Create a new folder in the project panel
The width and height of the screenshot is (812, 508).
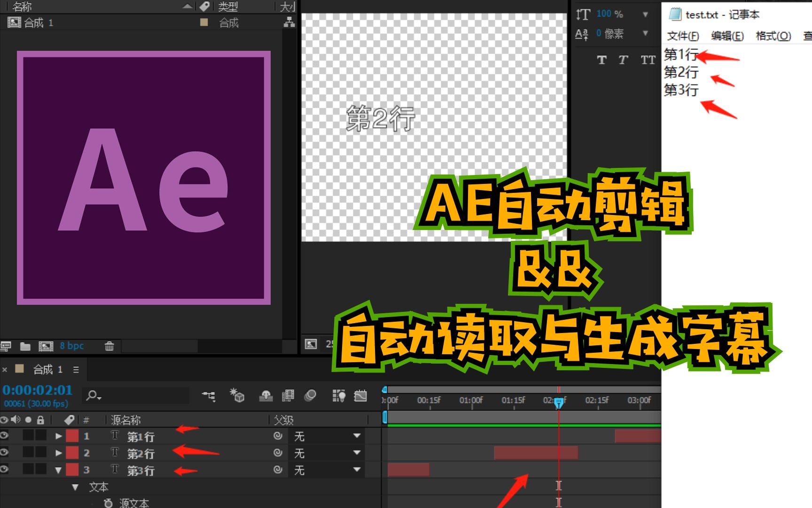pos(25,347)
